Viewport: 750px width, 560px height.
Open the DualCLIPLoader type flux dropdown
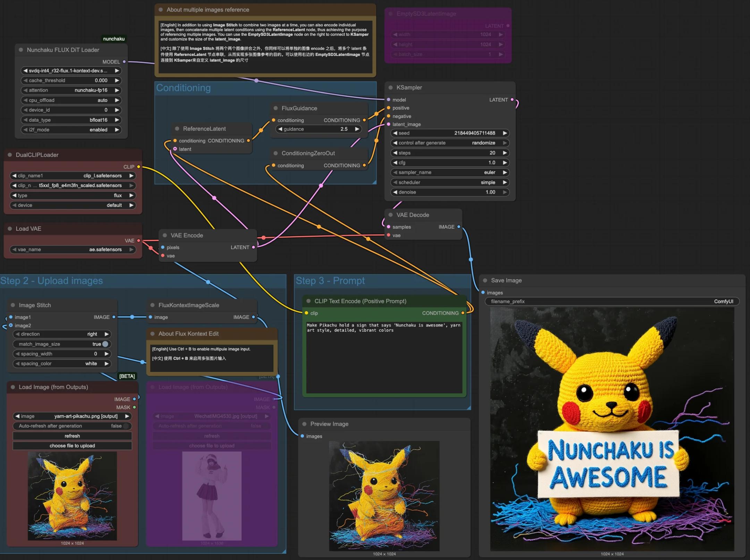coord(73,195)
